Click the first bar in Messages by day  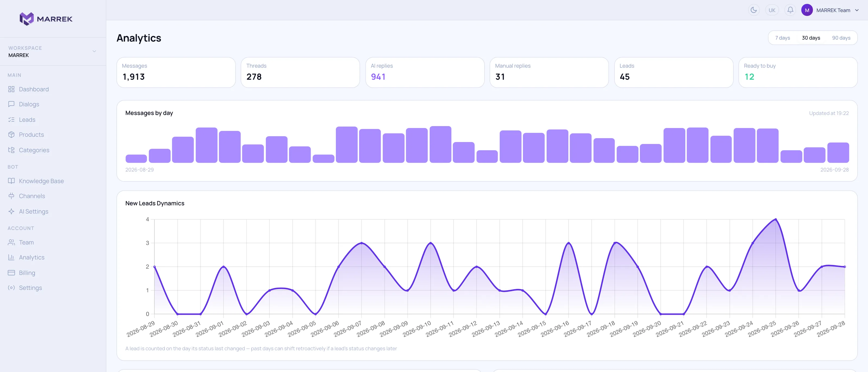point(136,158)
